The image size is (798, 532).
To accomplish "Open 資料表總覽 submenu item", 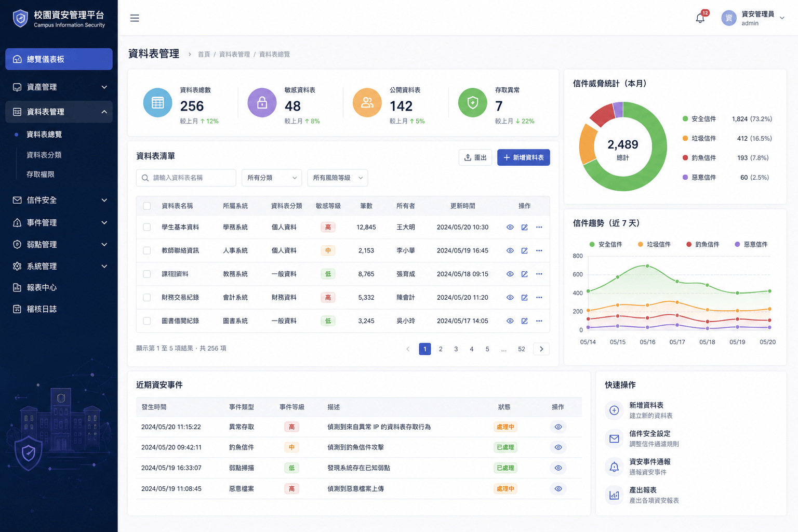I will coord(44,135).
